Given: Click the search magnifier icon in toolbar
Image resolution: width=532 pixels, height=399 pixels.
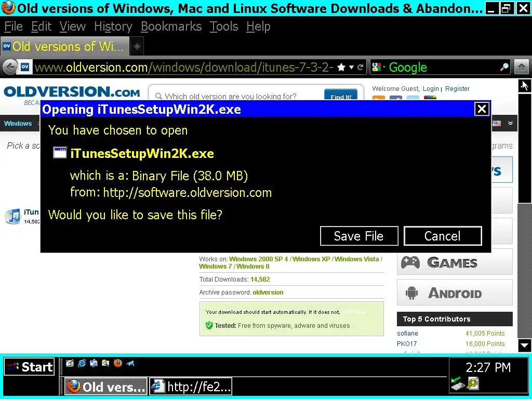Looking at the screenshot, I should (504, 67).
